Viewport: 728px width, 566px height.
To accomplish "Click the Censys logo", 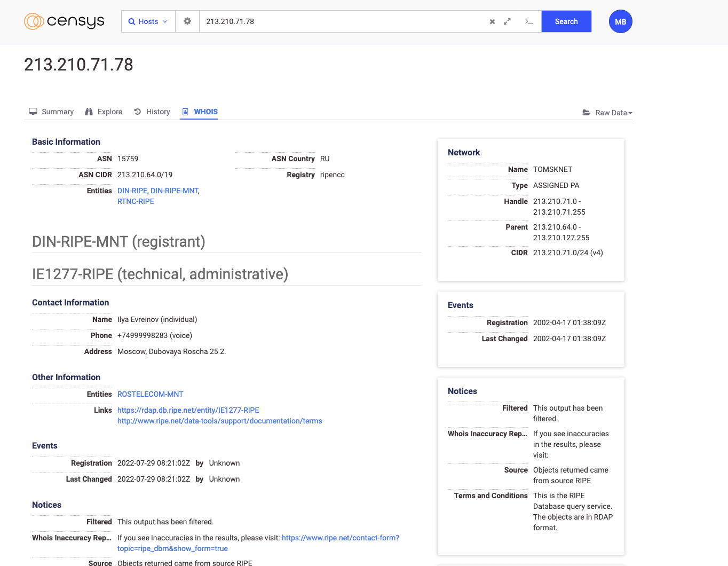I will (x=64, y=21).
